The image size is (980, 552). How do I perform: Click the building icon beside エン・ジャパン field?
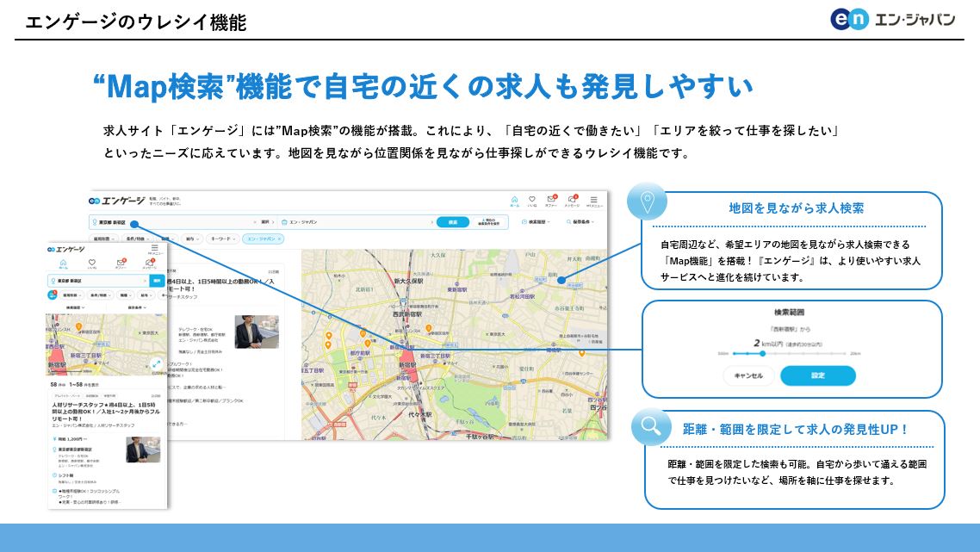(284, 222)
